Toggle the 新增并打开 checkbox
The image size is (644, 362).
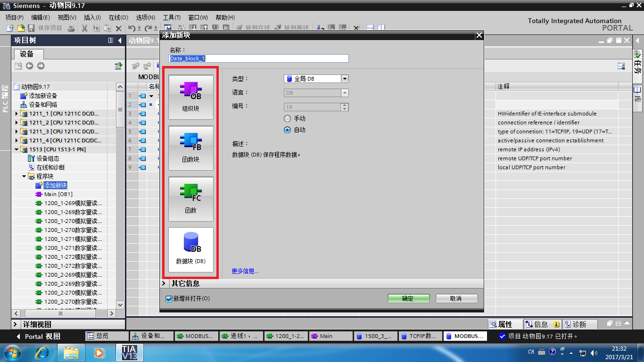pos(169,299)
